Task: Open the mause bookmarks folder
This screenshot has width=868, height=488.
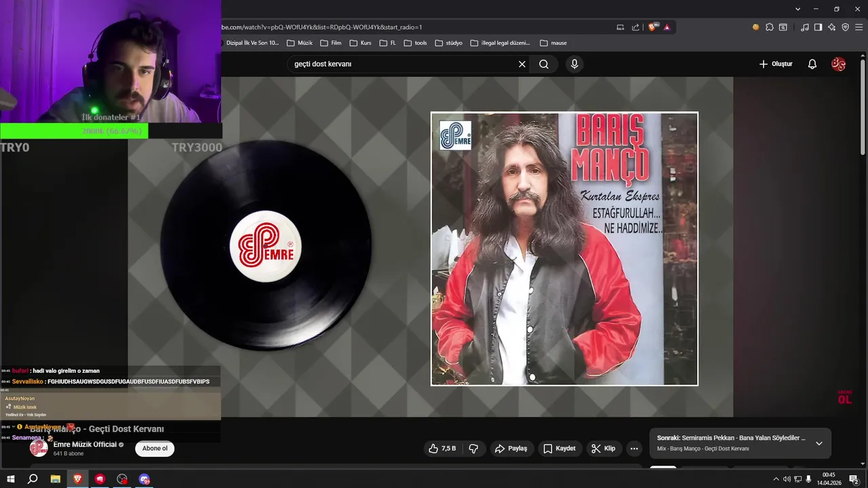Action: click(x=553, y=43)
